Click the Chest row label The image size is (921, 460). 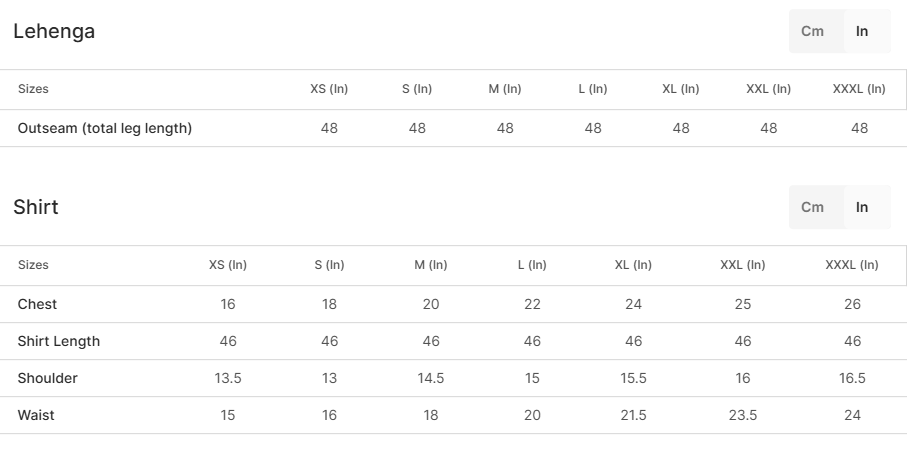point(37,304)
